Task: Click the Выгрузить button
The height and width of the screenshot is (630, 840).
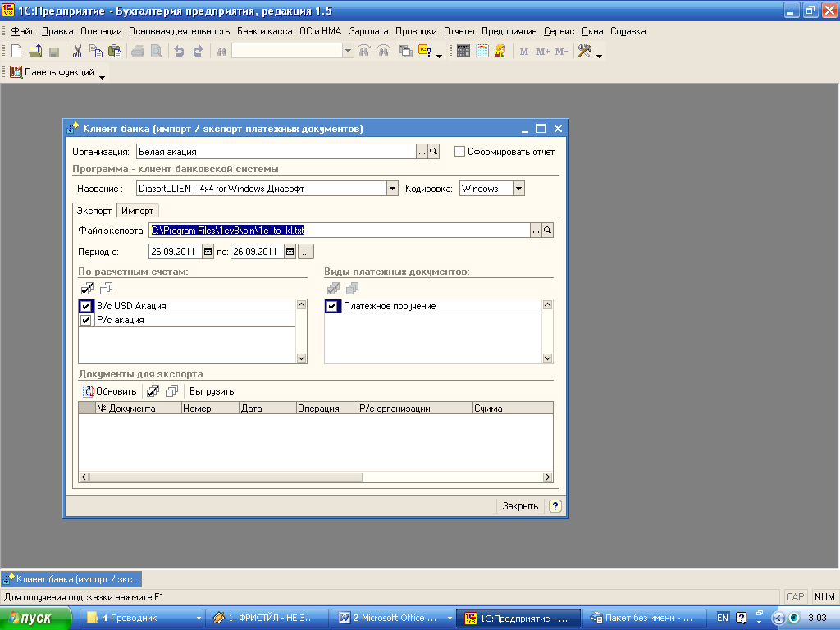Action: tap(212, 391)
